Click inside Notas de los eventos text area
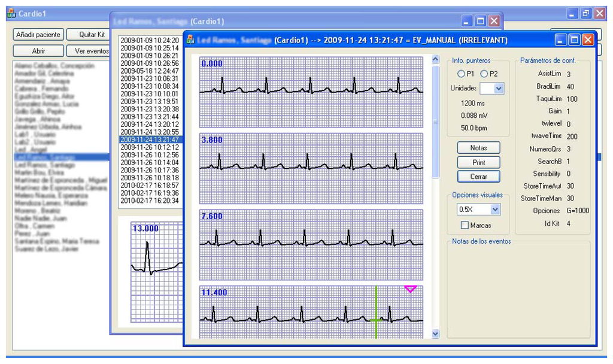This screenshot has width=613, height=364. (517, 287)
